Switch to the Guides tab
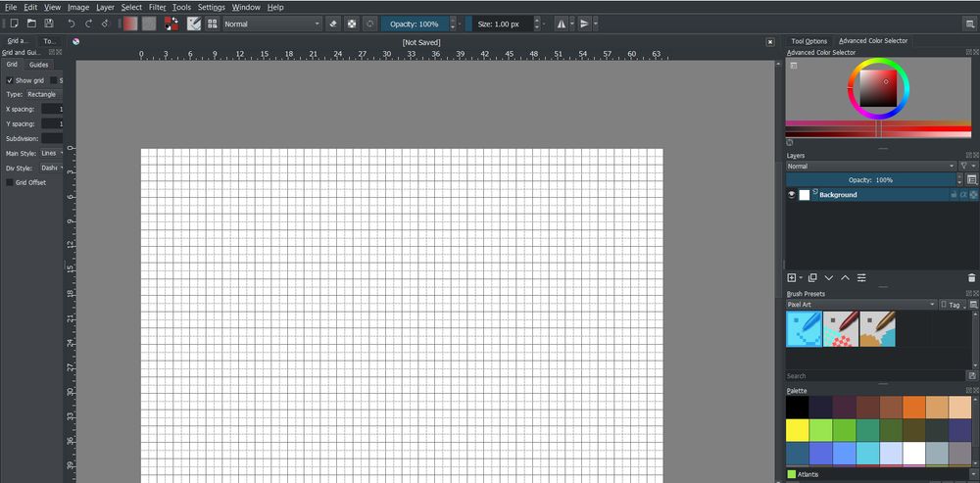980x483 pixels. point(39,65)
